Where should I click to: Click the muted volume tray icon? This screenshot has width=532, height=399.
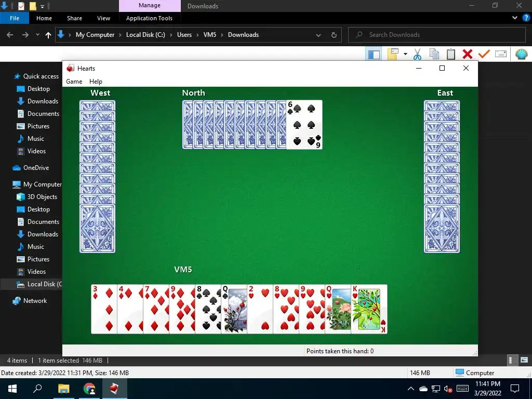point(448,389)
